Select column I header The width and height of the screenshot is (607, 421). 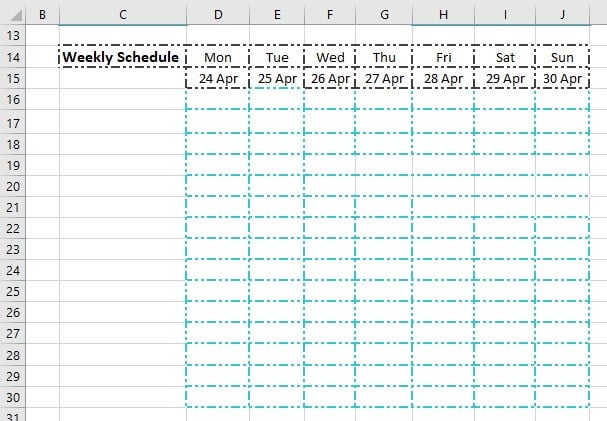(x=505, y=15)
